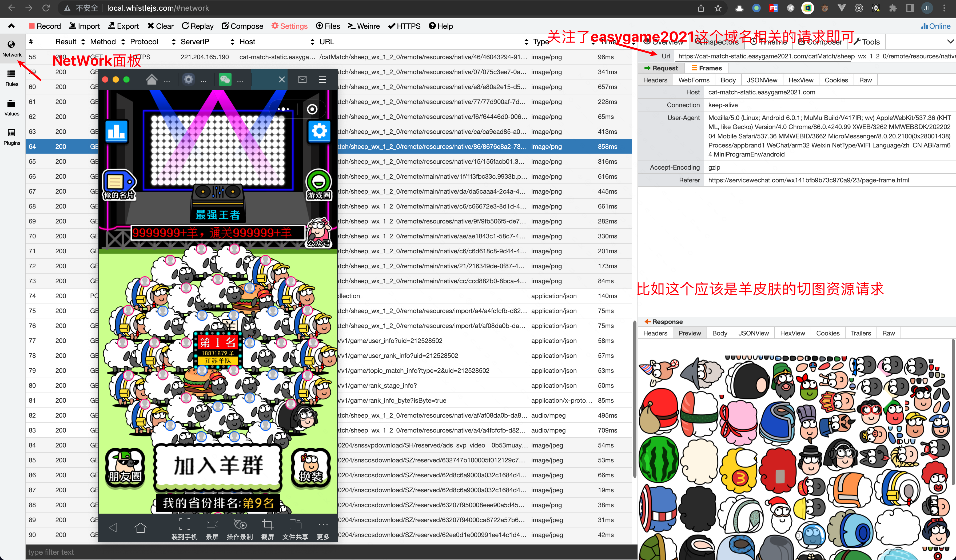Select the Request tab
956x560 pixels.
[661, 68]
